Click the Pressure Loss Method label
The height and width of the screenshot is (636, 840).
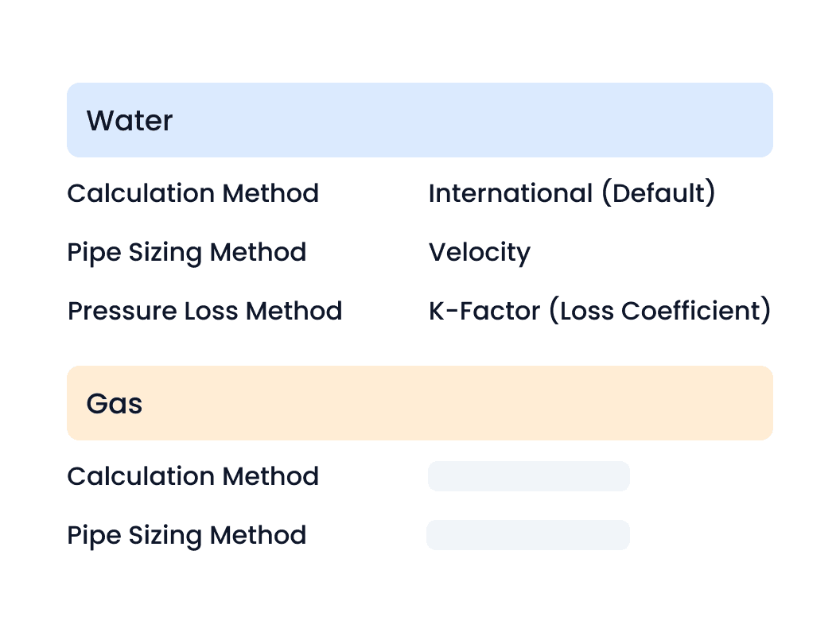pyautogui.click(x=204, y=311)
